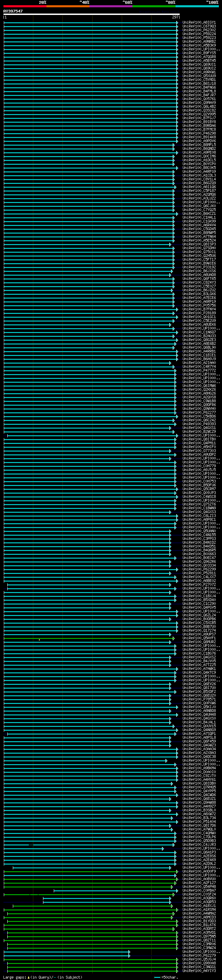
Task: Select UniRef100_A9UDP2 entry
Action: pyautogui.click(x=199, y=454)
